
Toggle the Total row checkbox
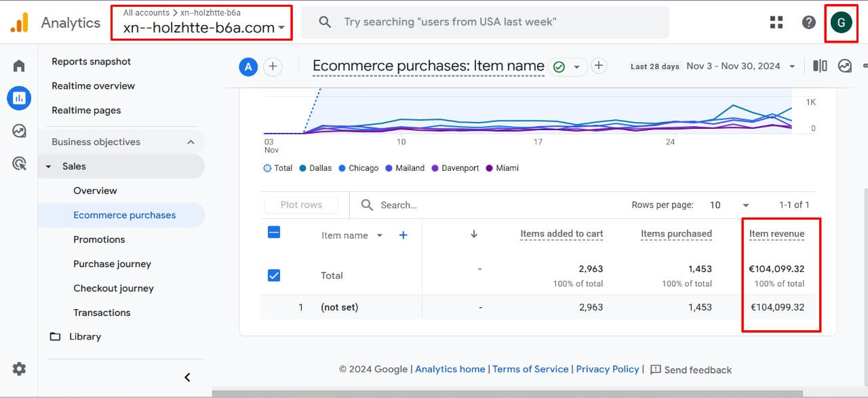coord(274,275)
